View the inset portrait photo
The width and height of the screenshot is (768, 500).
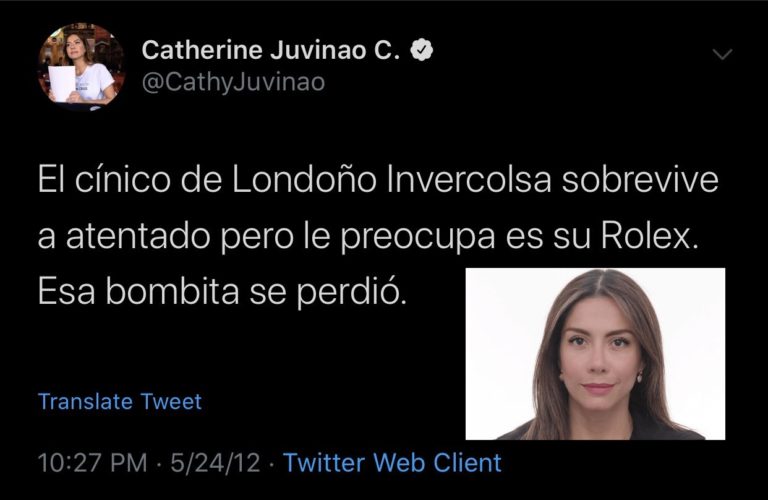pos(595,354)
